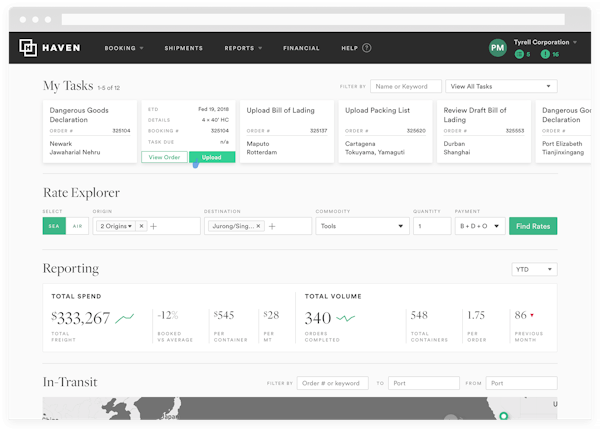Open the Help question mark icon
600x431 pixels.
point(367,48)
